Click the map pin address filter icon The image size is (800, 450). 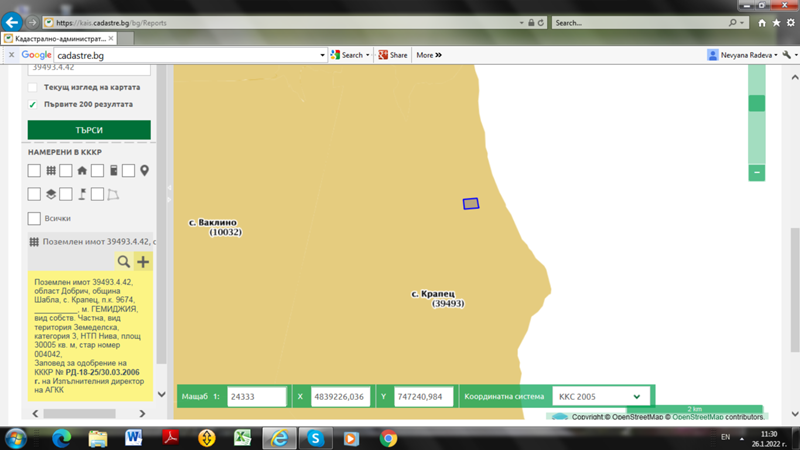(144, 171)
